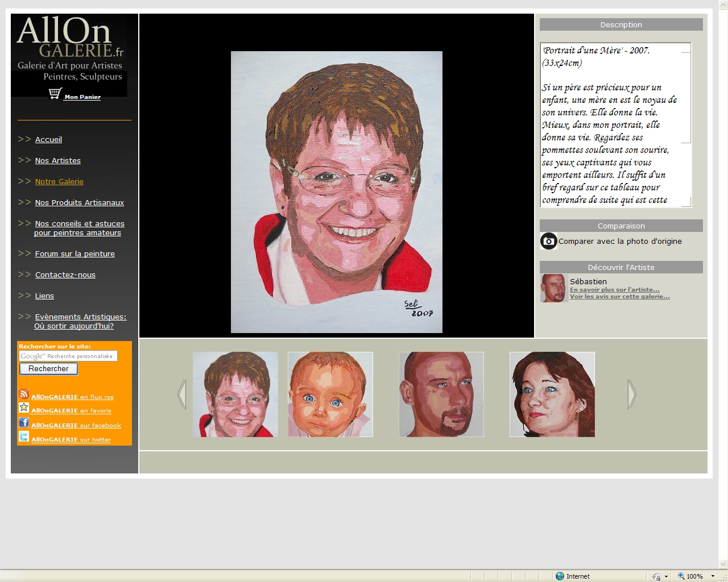
Task: Click the favorites star icon
Action: (24, 408)
